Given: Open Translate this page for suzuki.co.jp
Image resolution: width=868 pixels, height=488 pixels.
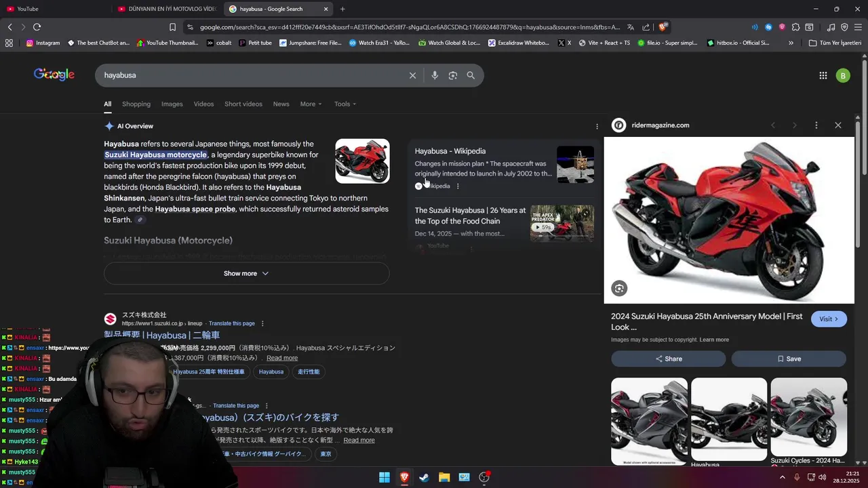Looking at the screenshot, I should (232, 323).
